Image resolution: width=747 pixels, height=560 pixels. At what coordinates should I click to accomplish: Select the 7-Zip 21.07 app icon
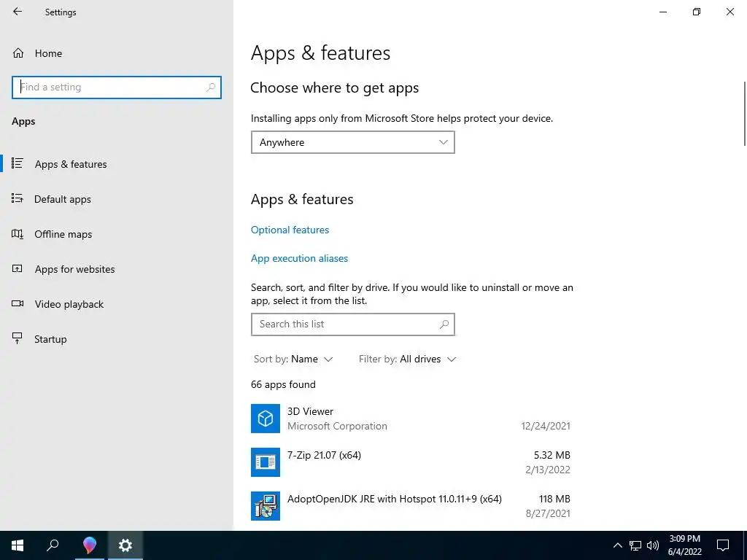tap(266, 462)
